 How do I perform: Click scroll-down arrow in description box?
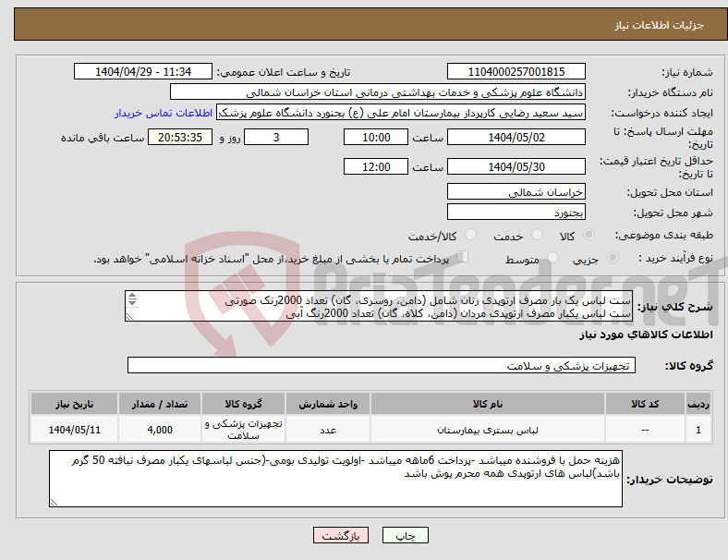(132, 302)
